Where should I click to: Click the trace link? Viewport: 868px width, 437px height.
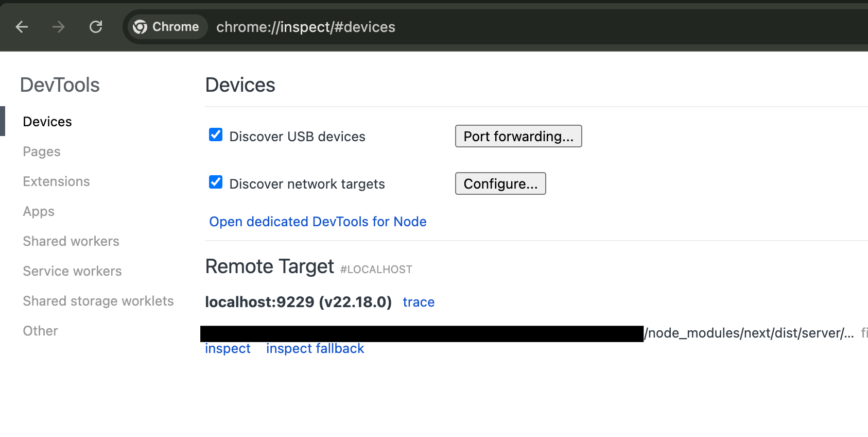418,302
